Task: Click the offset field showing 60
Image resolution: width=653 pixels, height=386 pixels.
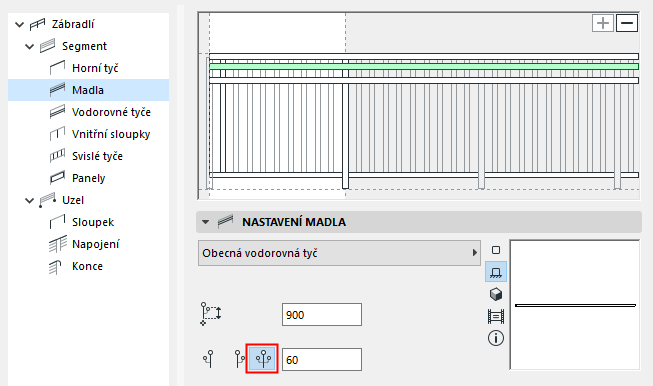Action: [x=322, y=360]
